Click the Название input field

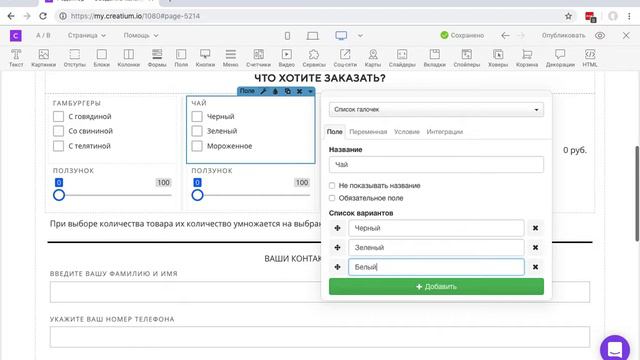(x=436, y=164)
